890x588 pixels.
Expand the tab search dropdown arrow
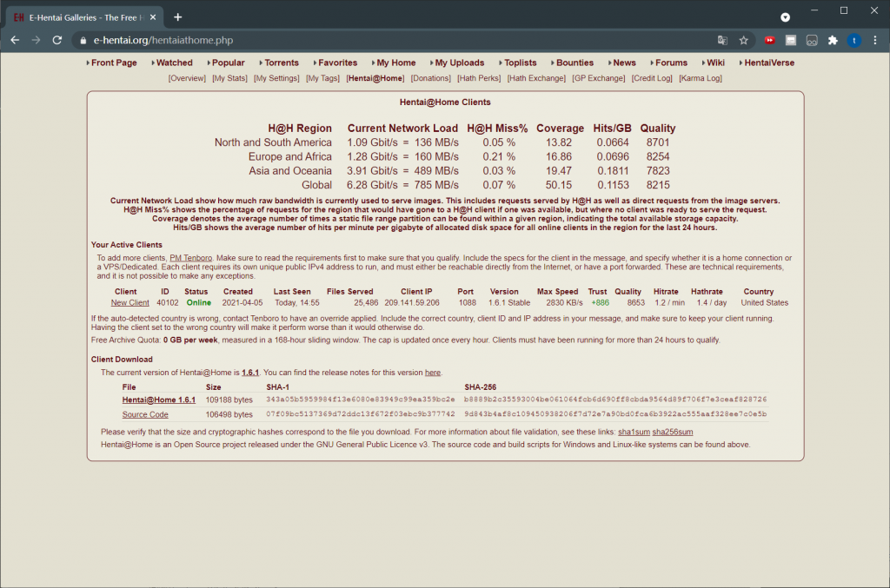click(x=785, y=17)
